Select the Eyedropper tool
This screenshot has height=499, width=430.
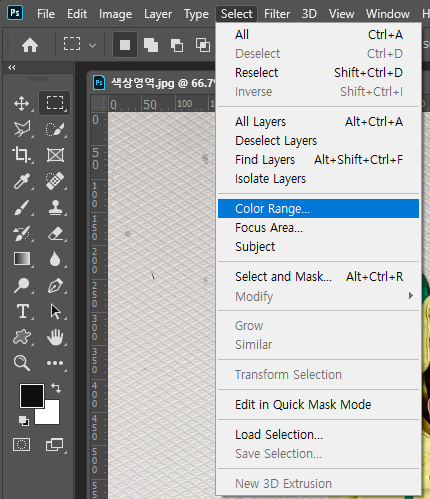[x=21, y=181]
